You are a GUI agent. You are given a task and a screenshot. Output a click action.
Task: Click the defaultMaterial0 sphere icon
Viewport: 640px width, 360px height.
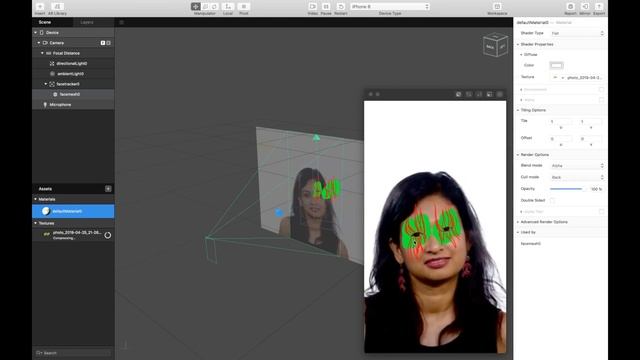pyautogui.click(x=46, y=211)
